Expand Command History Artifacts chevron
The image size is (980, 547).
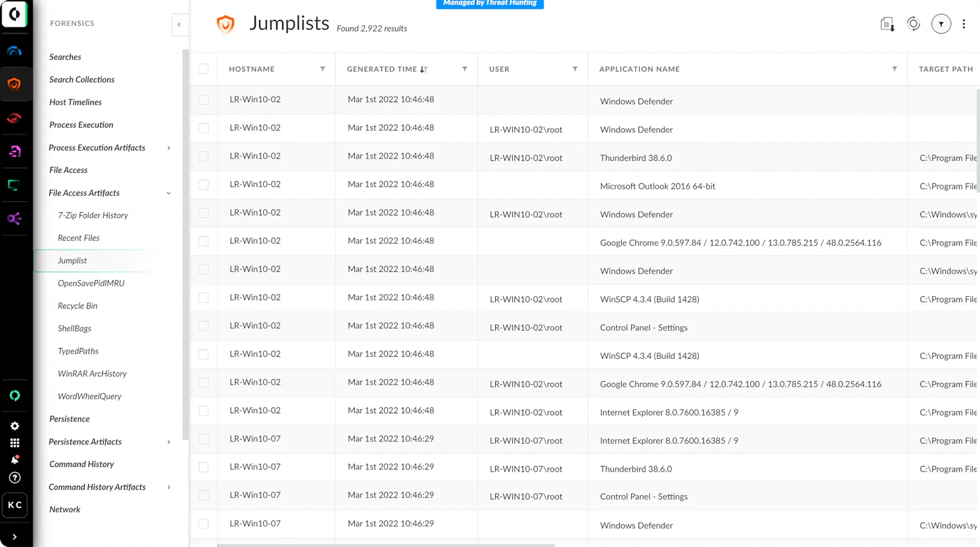tap(168, 487)
